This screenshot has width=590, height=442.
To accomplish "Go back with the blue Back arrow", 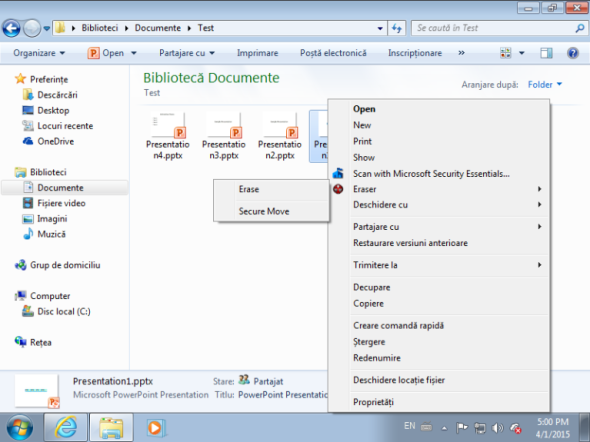I will pos(11,28).
